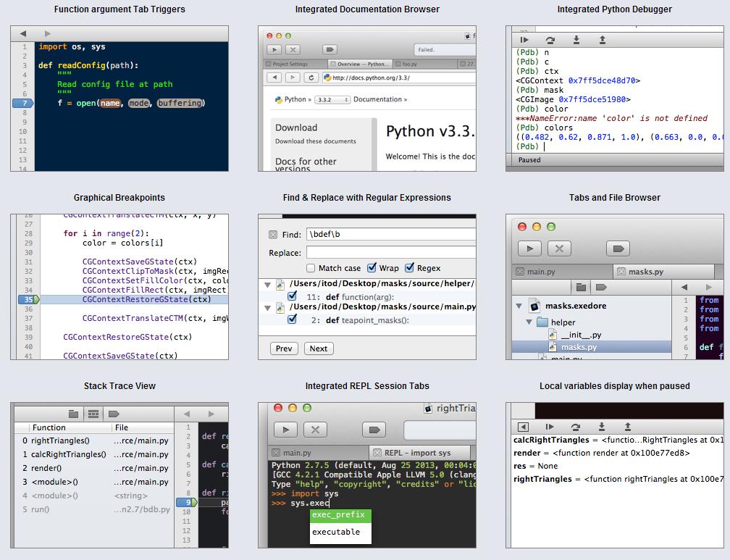Click into the Replace text field
The width and height of the screenshot is (730, 560).
click(x=391, y=253)
